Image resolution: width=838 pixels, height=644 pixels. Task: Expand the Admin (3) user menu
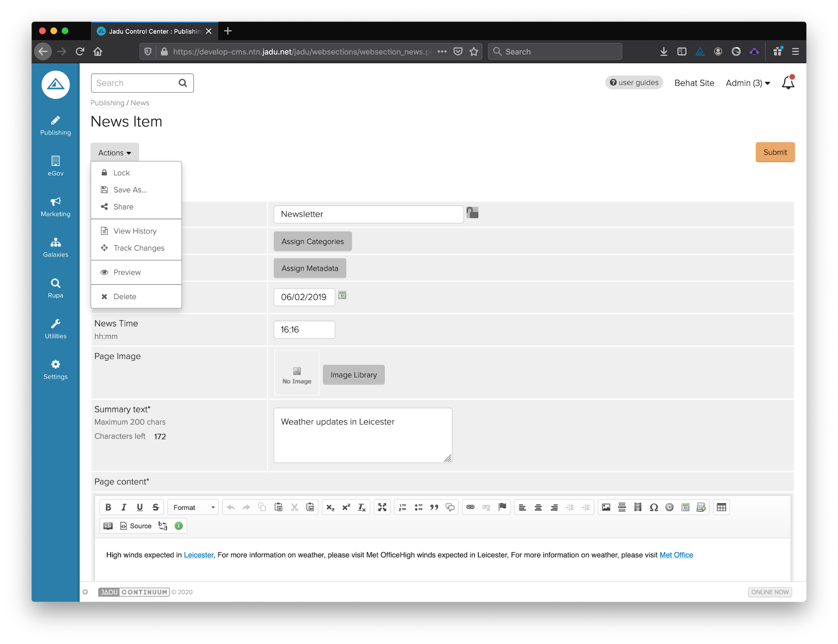(748, 83)
